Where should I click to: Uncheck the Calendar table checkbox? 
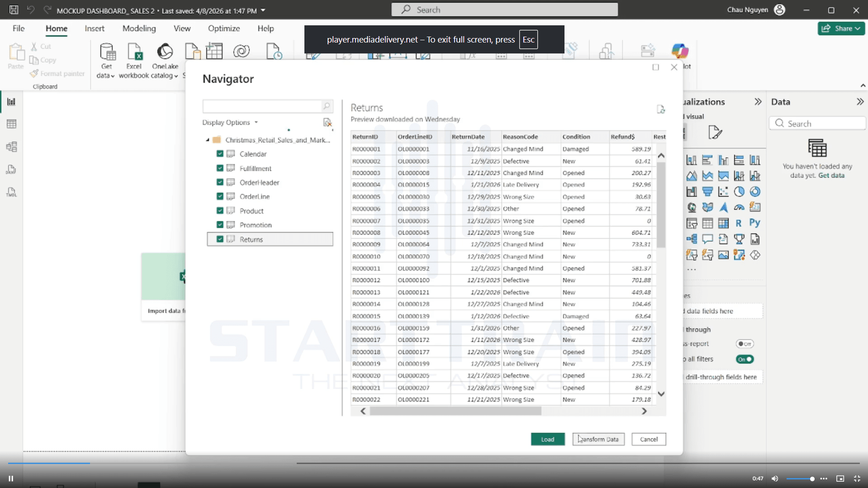click(220, 154)
